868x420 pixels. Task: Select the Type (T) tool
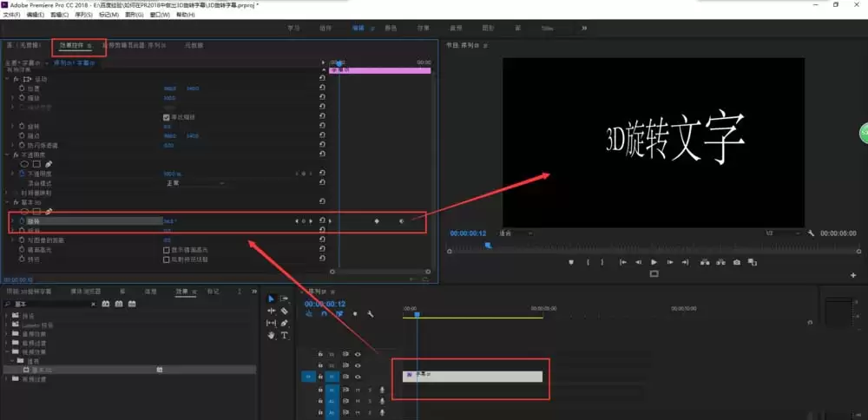(284, 335)
